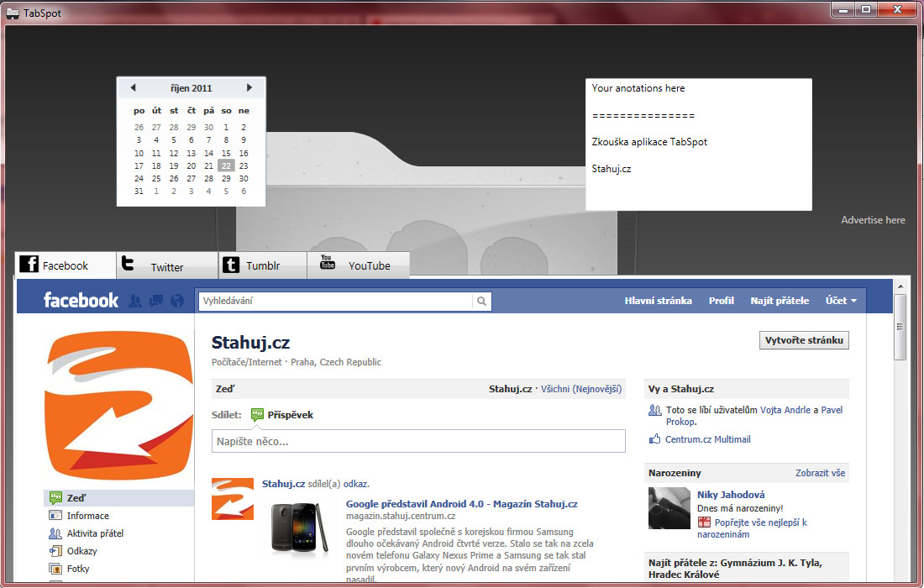Open the Účet account dropdown
The width and height of the screenshot is (924, 588).
(841, 301)
